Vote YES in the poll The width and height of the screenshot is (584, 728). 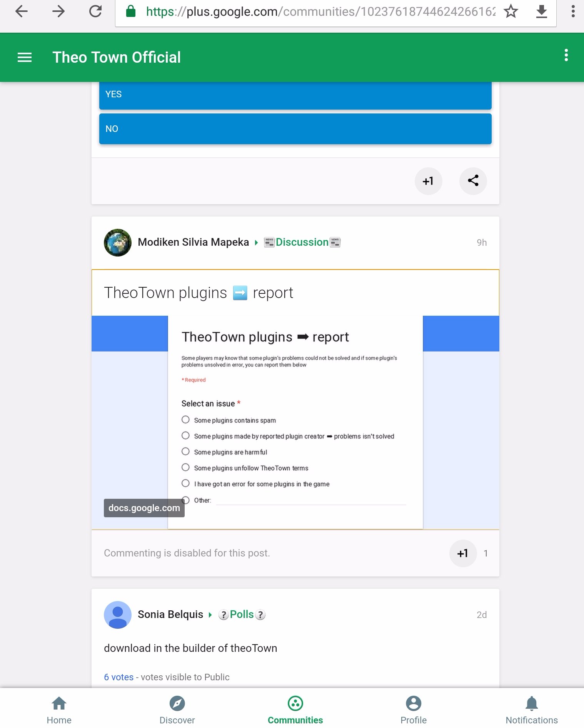click(x=295, y=95)
